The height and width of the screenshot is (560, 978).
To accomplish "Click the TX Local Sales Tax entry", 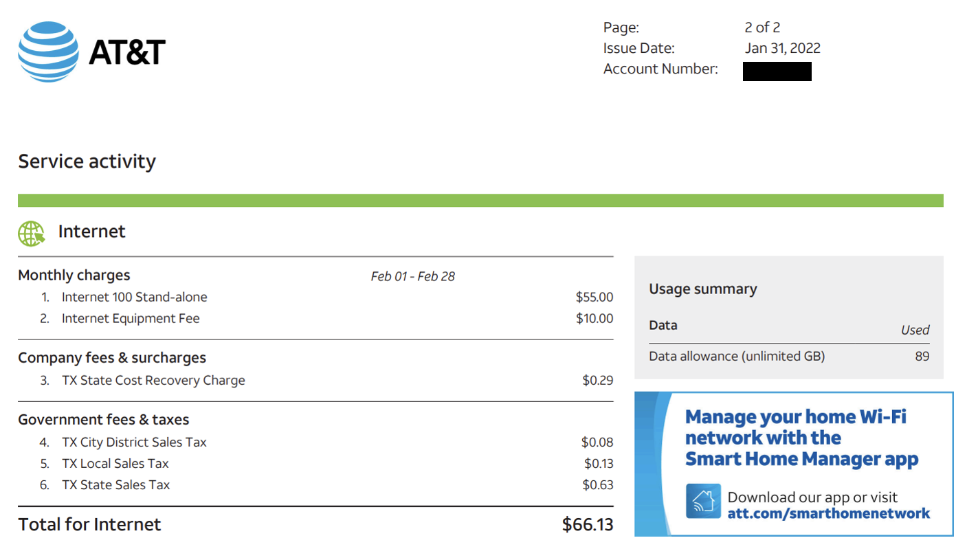I will pyautogui.click(x=115, y=463).
